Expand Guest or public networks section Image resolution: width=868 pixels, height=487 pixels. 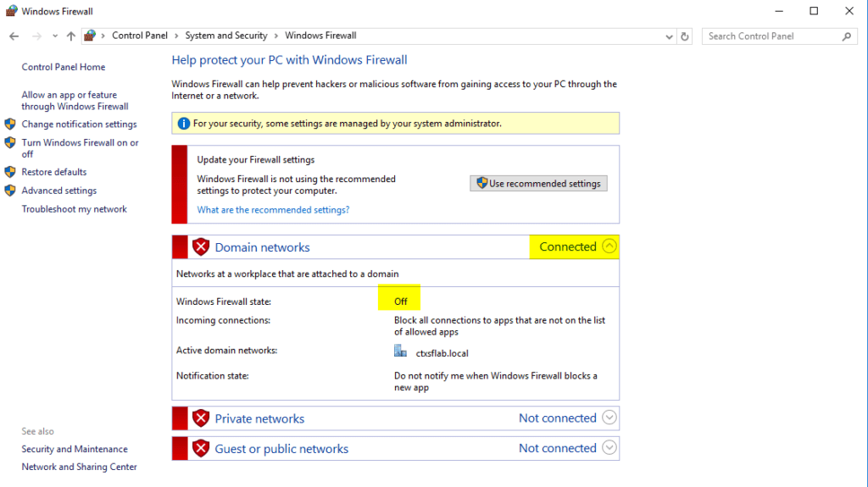pyautogui.click(x=609, y=448)
